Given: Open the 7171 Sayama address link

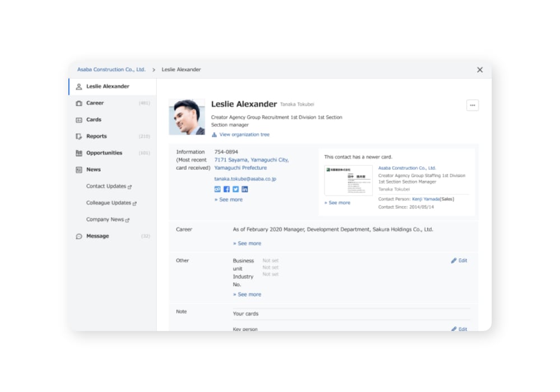Looking at the screenshot, I should tap(251, 164).
